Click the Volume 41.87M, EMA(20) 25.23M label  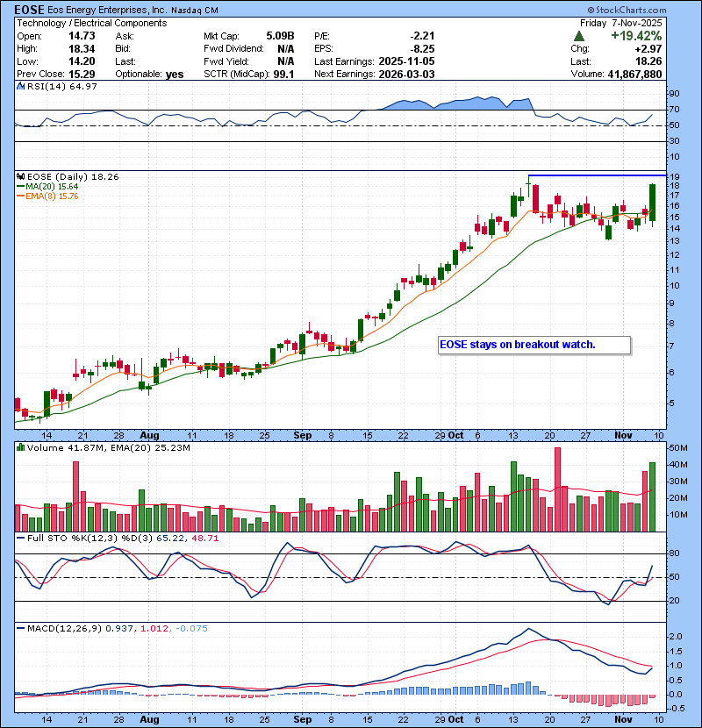click(109, 448)
